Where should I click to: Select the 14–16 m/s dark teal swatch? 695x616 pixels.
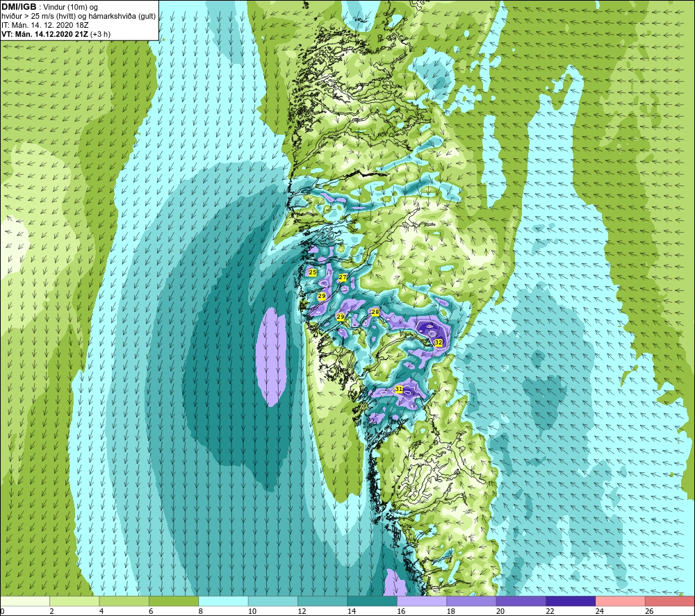point(373,601)
